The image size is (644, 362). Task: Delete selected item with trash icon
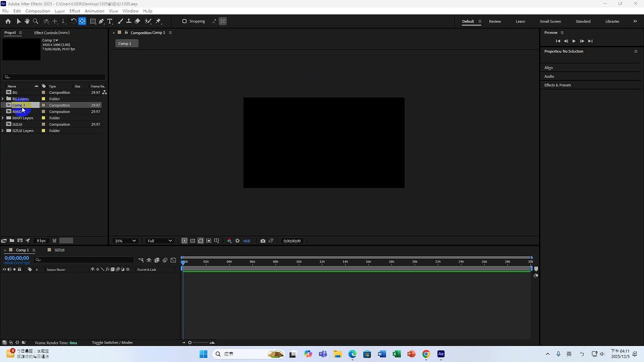(x=54, y=241)
